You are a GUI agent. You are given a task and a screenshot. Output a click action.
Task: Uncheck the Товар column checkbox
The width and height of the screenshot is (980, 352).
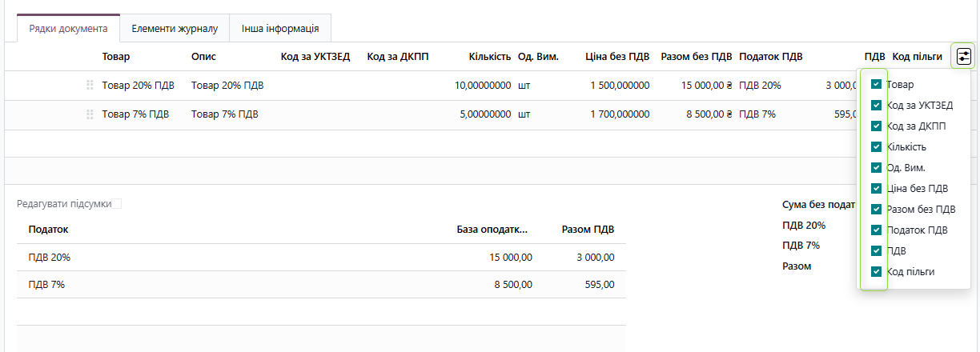tap(877, 84)
